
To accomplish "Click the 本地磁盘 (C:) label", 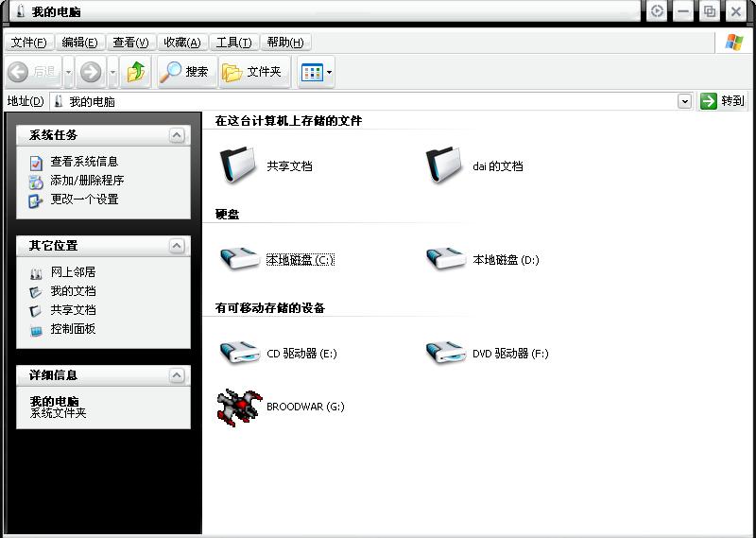I will click(x=301, y=260).
